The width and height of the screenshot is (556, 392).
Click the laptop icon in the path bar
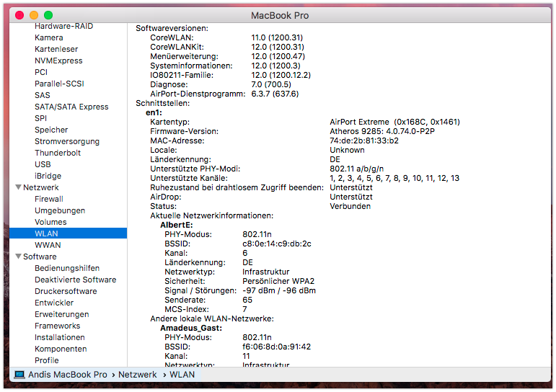19,375
